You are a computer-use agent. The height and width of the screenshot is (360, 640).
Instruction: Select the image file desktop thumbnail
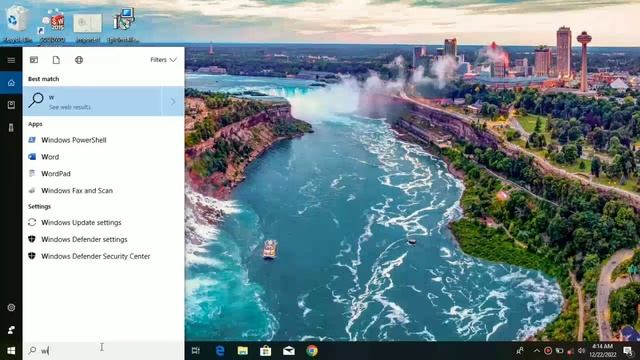coord(87,27)
